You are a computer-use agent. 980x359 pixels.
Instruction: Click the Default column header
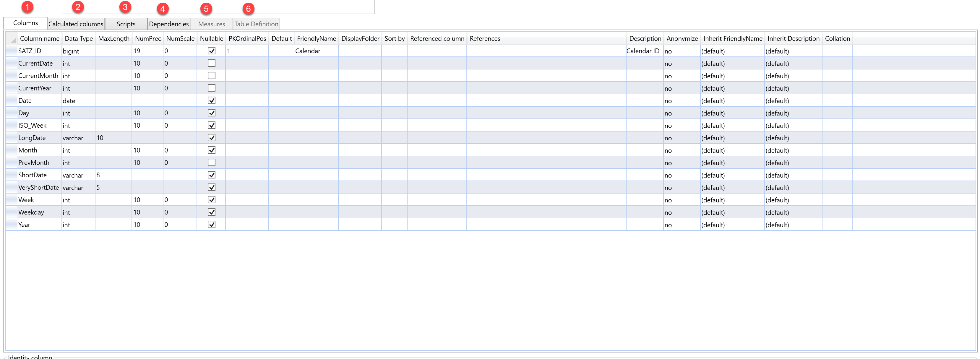tap(281, 38)
